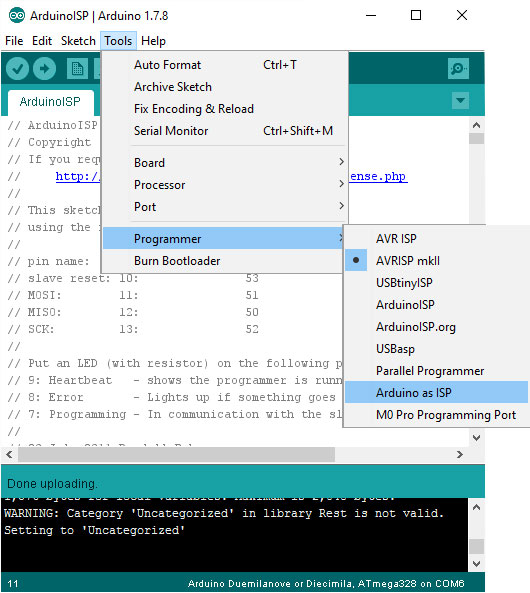Open Serial Monitor menu entry

pos(225,130)
